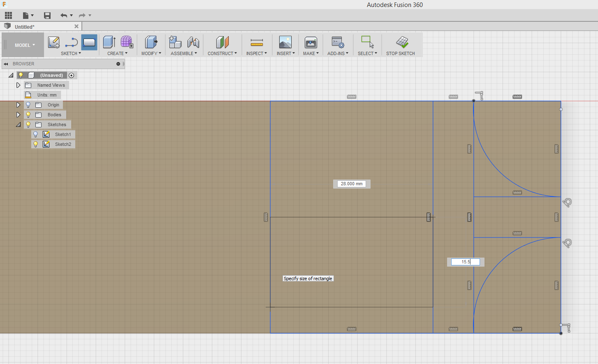Screen dimensions: 598x364
Task: Open the INSPECT menu
Action: click(257, 53)
